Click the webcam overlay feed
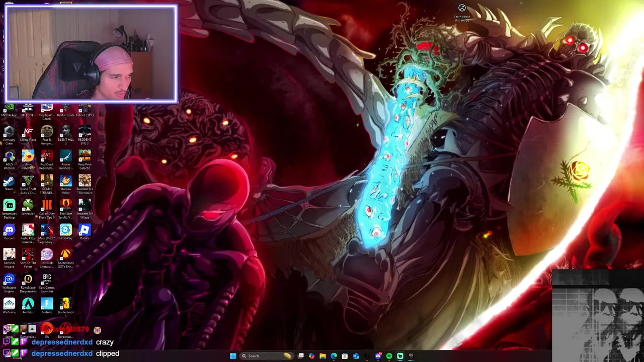The width and height of the screenshot is (644, 362). coord(91,54)
